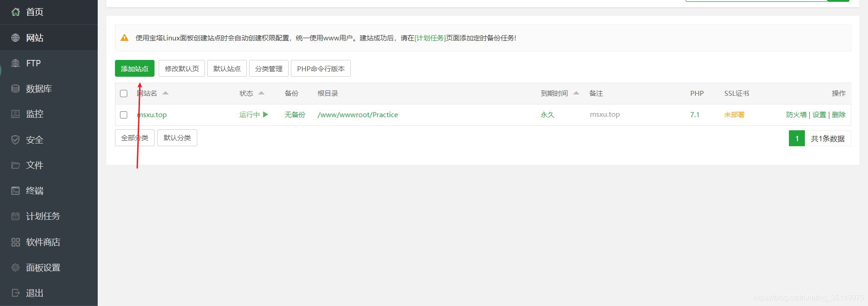
Task: Sort by 网站名 column arrow
Action: coord(165,93)
